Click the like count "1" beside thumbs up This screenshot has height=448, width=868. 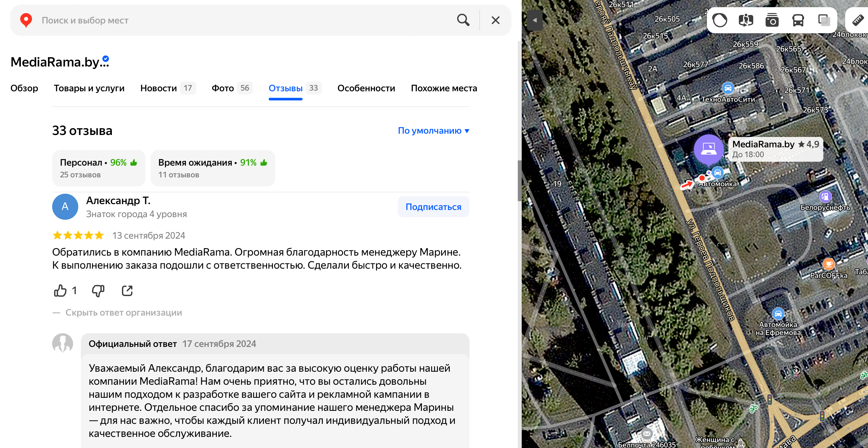(x=74, y=291)
